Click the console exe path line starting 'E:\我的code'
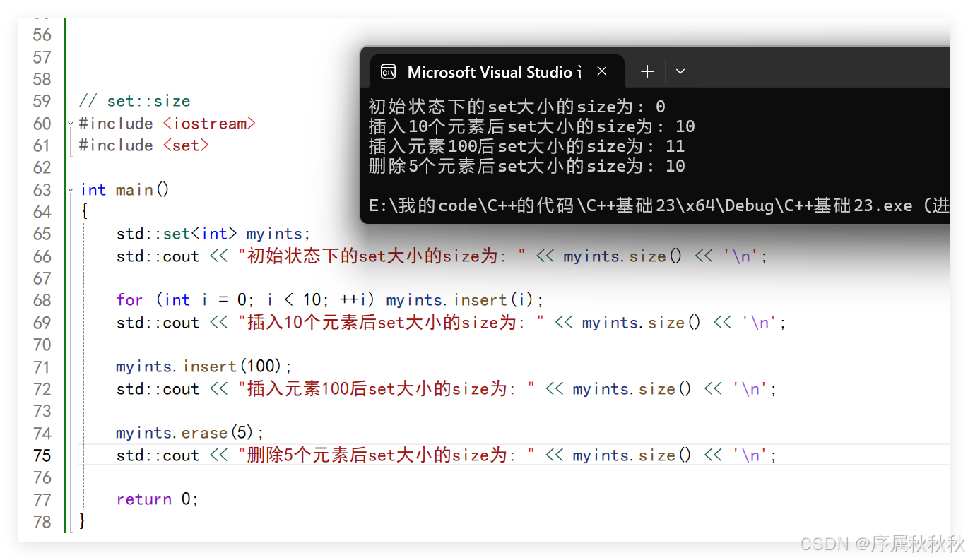Screen dimensions: 968x560 (x=659, y=205)
